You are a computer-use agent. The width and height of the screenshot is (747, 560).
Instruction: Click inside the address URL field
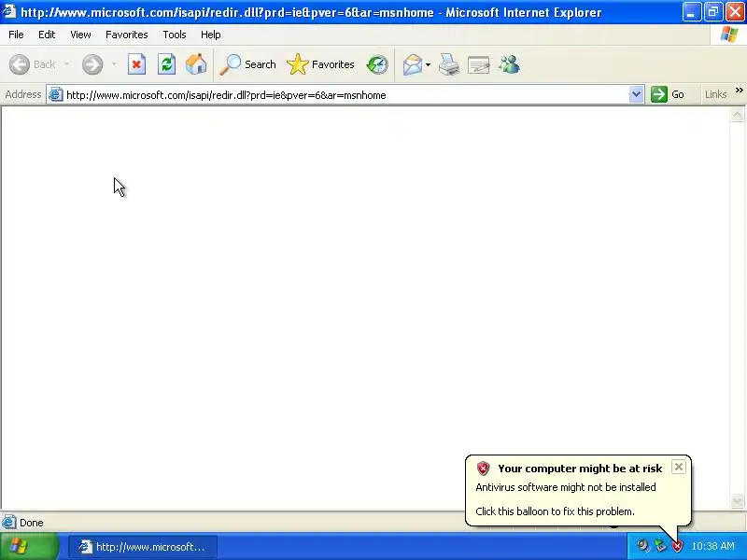pyautogui.click(x=345, y=95)
